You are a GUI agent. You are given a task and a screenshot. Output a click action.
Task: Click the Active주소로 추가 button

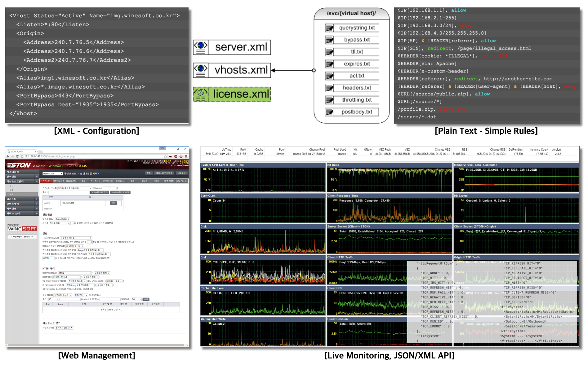click(x=100, y=192)
